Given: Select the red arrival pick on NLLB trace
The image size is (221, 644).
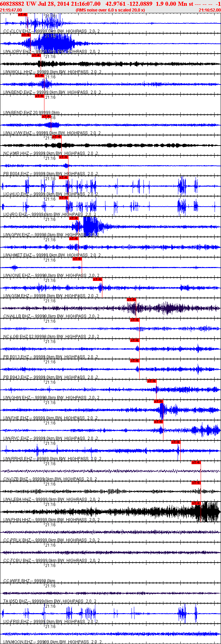Looking at the screenshot, I should [x=132, y=300].
